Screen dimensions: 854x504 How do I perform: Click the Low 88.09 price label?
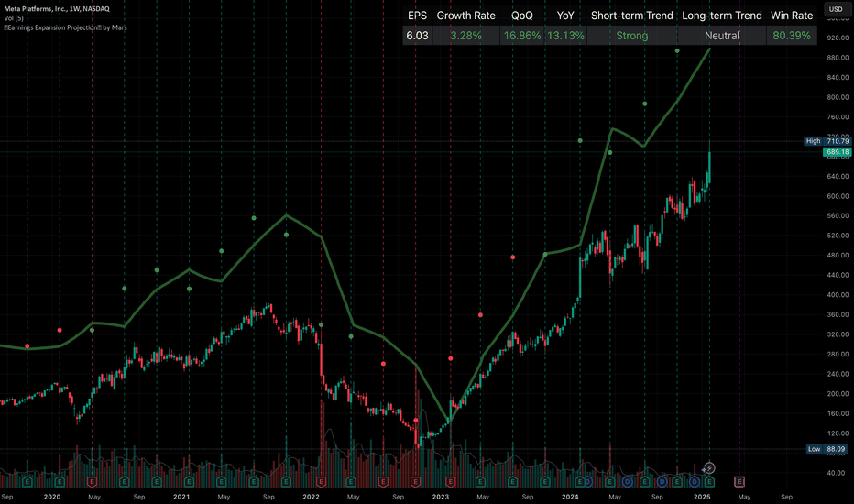click(x=827, y=450)
